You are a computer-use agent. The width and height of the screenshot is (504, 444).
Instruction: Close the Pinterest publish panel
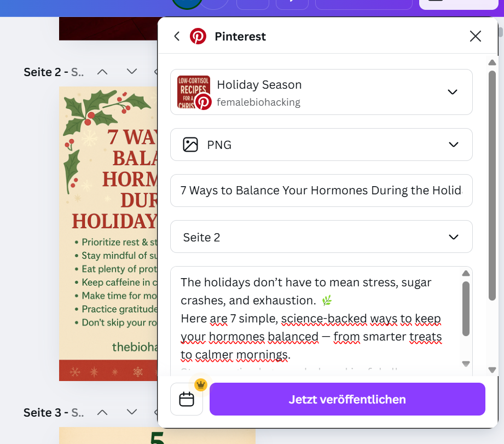point(476,36)
